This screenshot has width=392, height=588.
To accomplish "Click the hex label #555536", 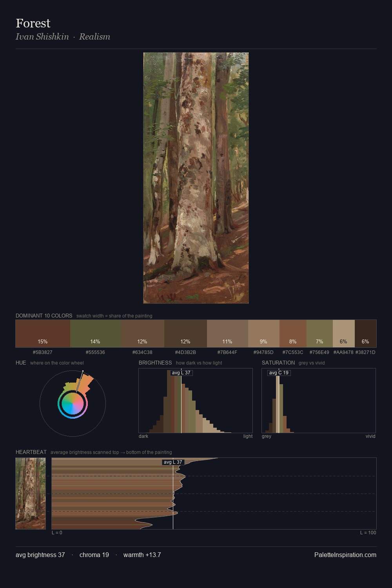I will (x=95, y=352).
